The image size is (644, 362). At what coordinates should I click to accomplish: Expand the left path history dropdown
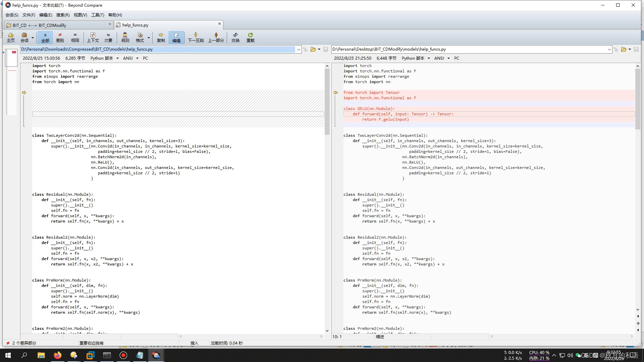tap(299, 49)
